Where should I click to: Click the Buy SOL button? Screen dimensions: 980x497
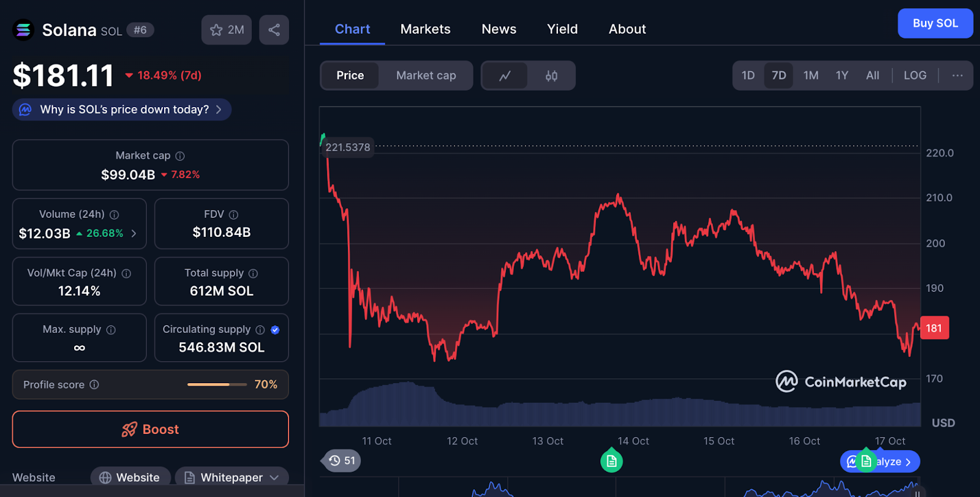pyautogui.click(x=935, y=23)
